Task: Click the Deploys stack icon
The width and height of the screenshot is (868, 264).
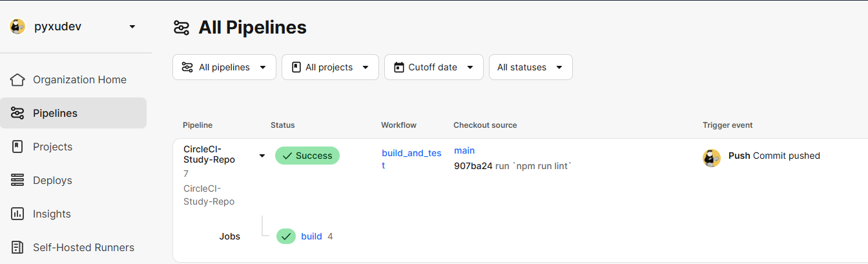Action: (17, 180)
